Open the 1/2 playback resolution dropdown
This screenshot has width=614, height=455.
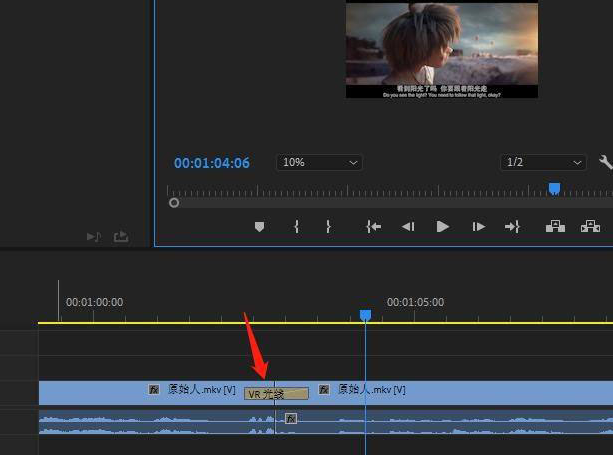[x=543, y=162]
